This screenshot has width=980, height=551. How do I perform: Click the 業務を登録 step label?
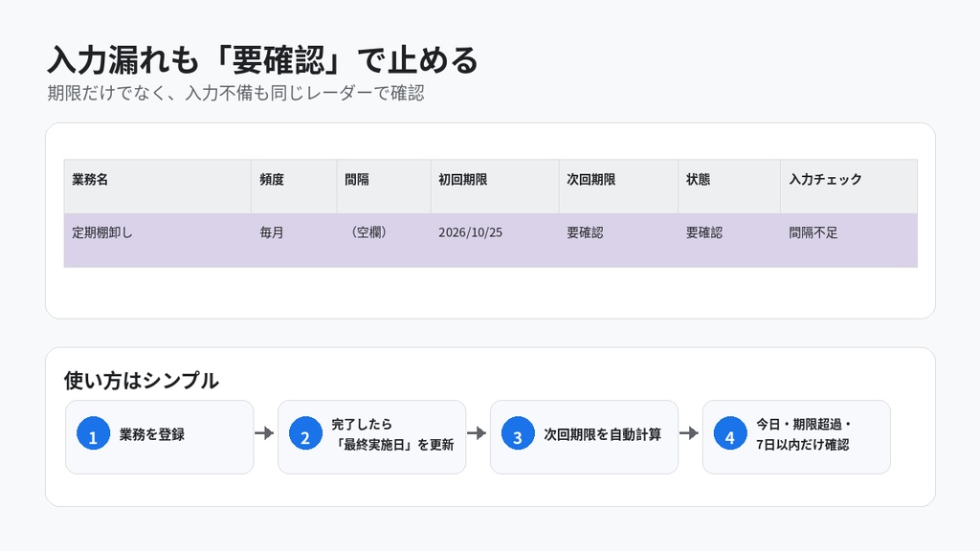[x=152, y=435]
